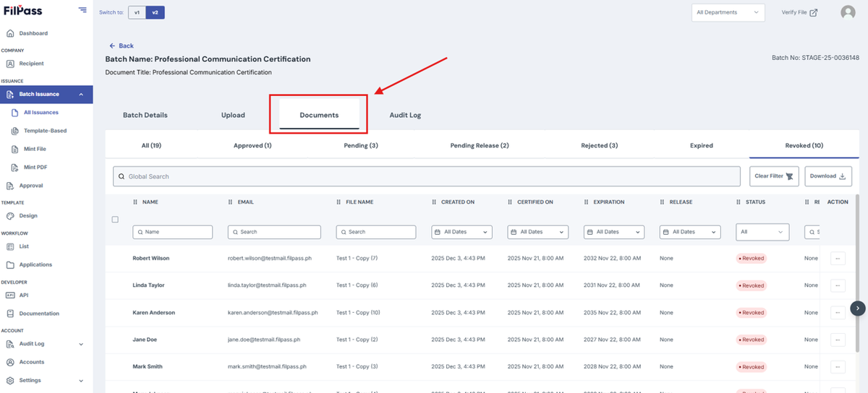
Task: Click the Accounts sidebar icon
Action: click(x=10, y=362)
